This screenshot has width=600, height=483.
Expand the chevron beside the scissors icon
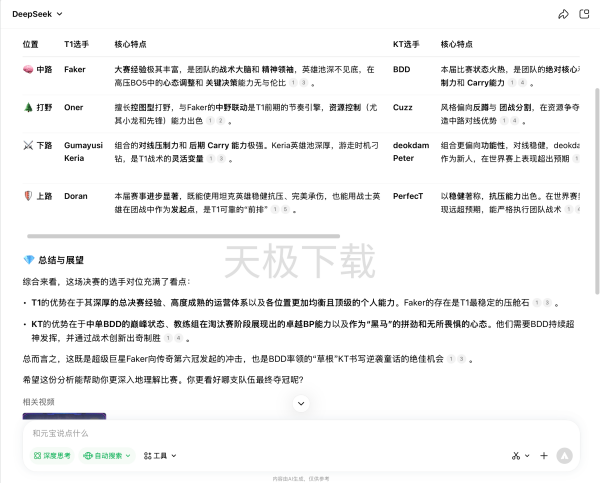click(528, 455)
